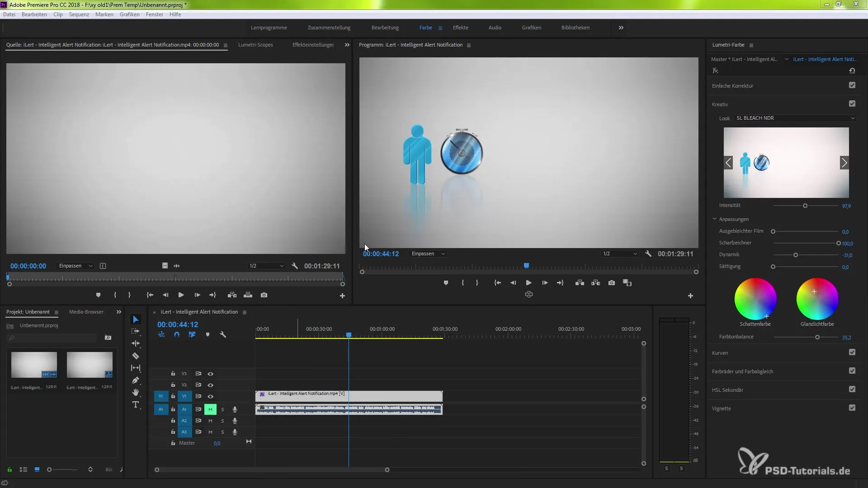Toggle Kreativ section checkbox
Viewport: 868px width, 488px height.
(852, 104)
